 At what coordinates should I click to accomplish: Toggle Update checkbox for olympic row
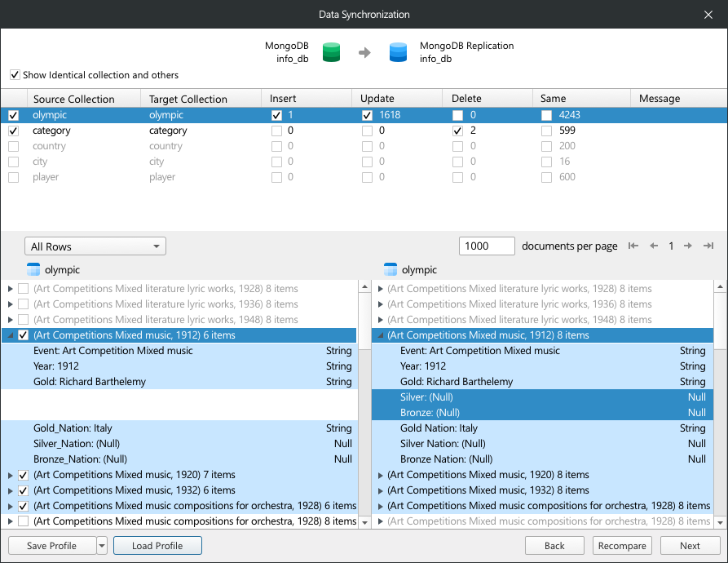367,115
